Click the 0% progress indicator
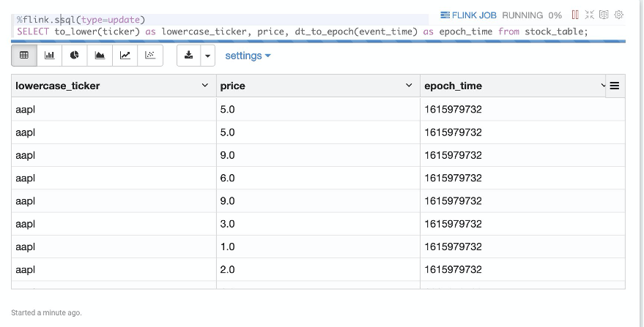Viewport: 644px width, 327px height. (555, 15)
